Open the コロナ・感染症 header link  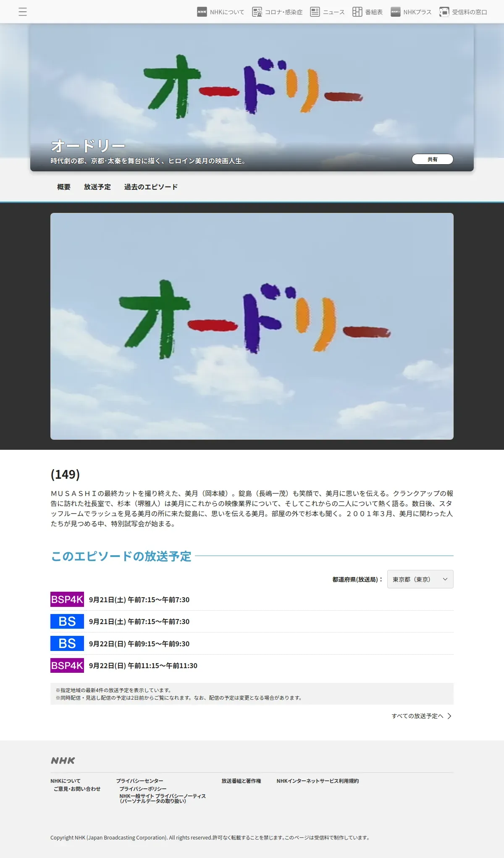point(283,12)
